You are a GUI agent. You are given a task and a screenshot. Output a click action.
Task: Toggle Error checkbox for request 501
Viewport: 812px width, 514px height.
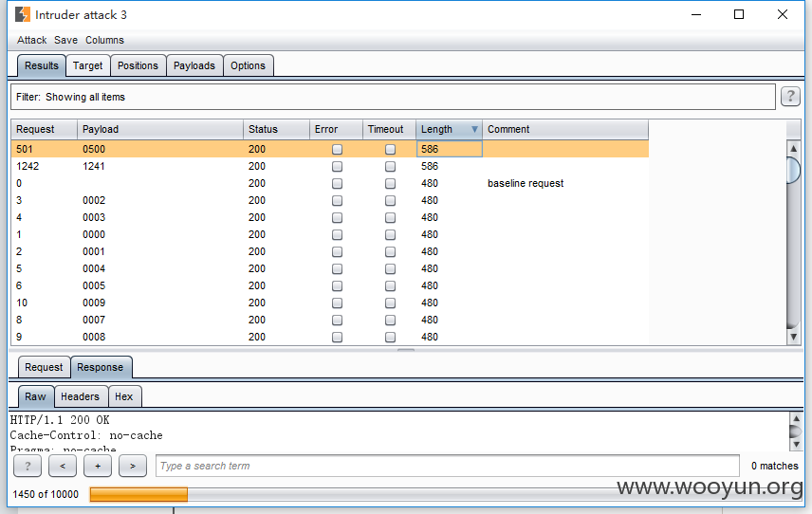click(x=337, y=149)
